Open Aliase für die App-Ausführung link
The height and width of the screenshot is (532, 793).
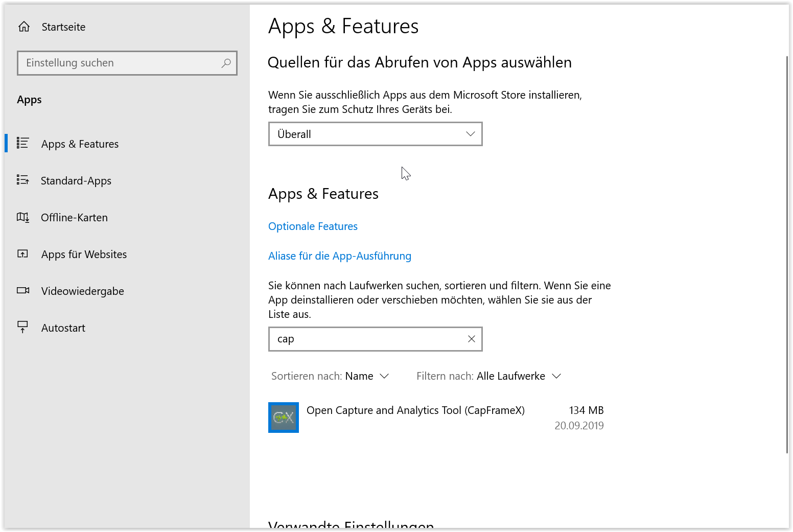tap(339, 256)
